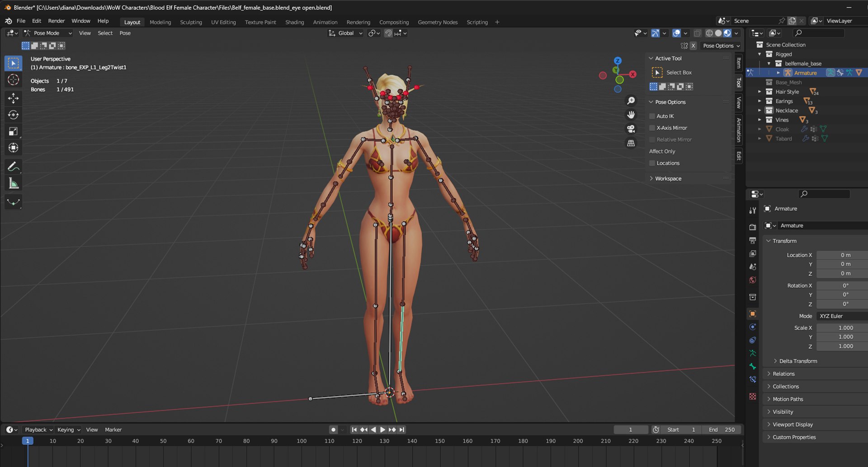Viewport: 868px width, 467px height.
Task: Open Render properties tab icon
Action: pos(753,227)
